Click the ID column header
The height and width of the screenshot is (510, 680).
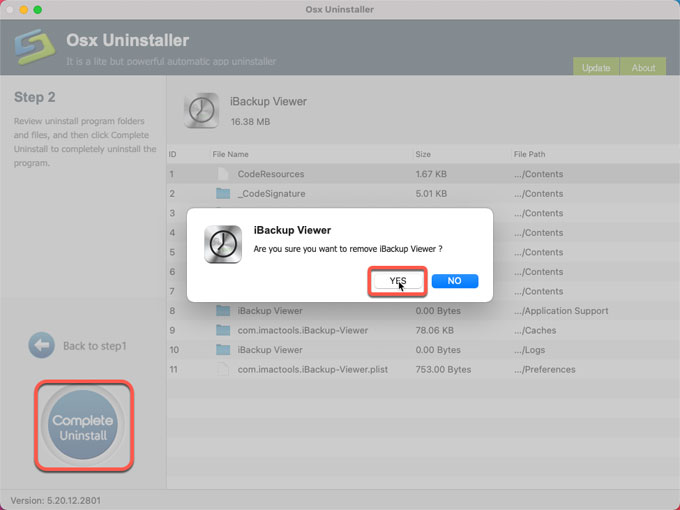click(x=172, y=154)
